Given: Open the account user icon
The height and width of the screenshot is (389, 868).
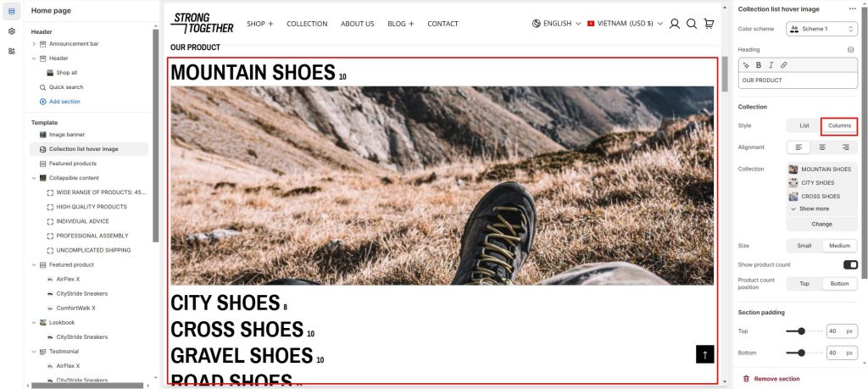Looking at the screenshot, I should pyautogui.click(x=674, y=24).
